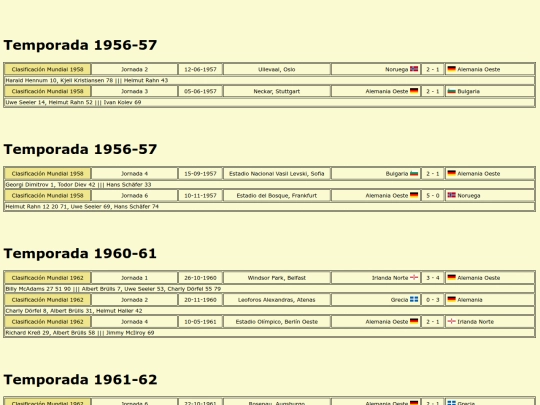540x405 pixels.
Task: Click the Irlanda Norte flag in the Berlín Oeste row
Action: click(451, 321)
